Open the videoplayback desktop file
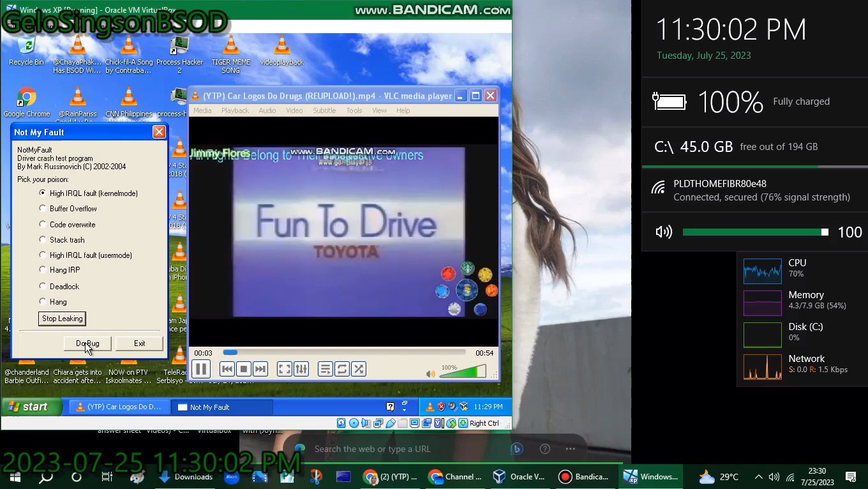This screenshot has width=868, height=489. point(281,52)
